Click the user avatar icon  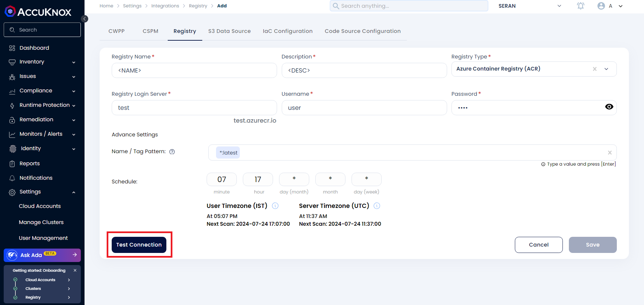click(601, 6)
